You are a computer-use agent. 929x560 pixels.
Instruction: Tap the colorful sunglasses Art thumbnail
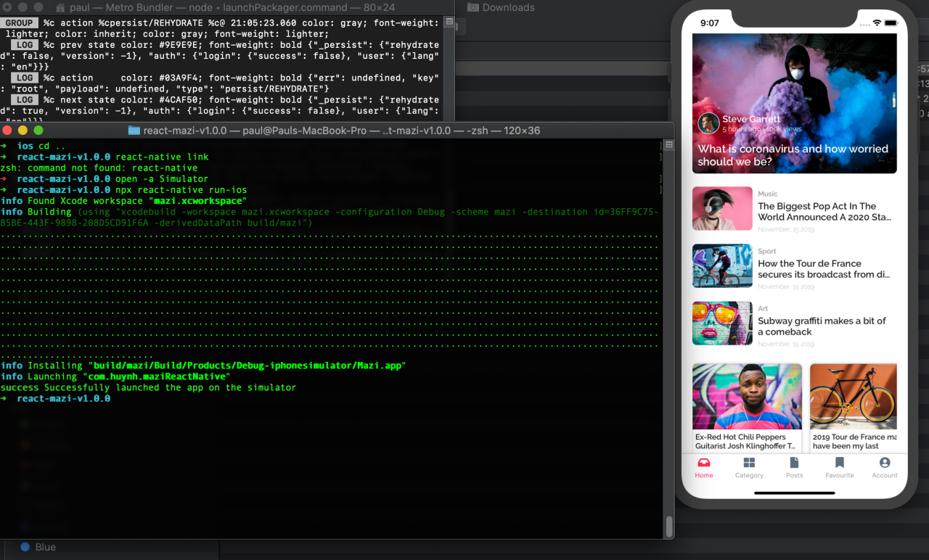[722, 324]
